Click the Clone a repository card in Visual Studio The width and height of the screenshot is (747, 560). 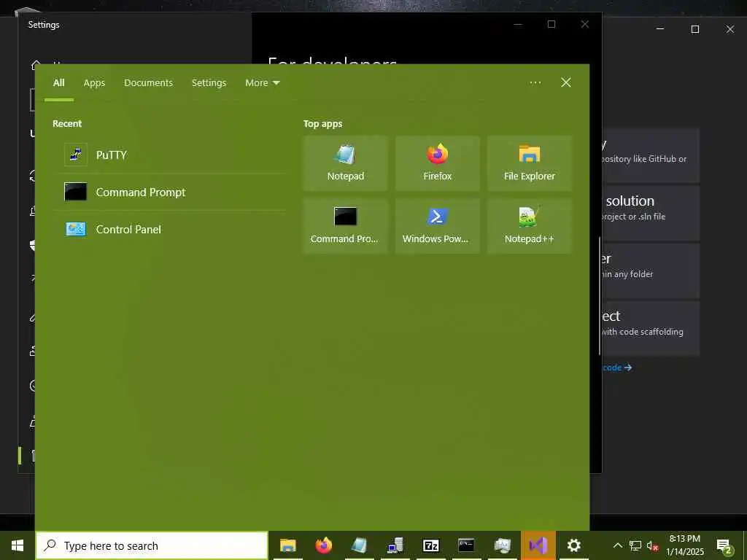point(651,155)
